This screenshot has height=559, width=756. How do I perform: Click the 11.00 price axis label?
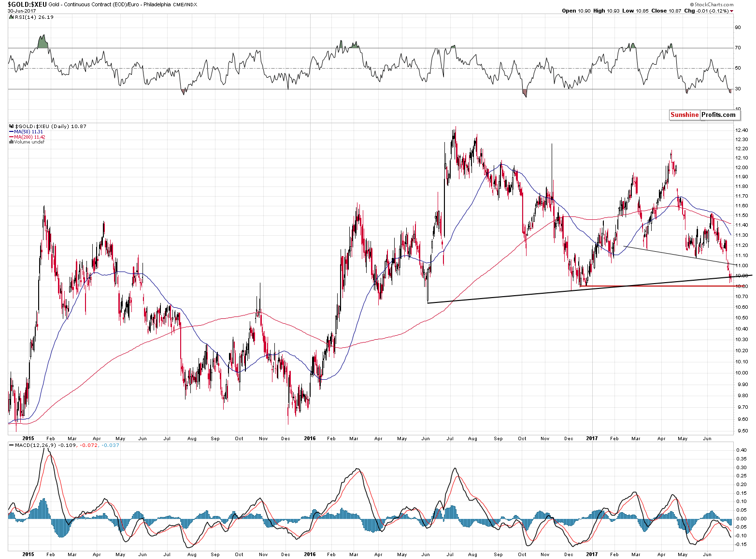(x=742, y=266)
